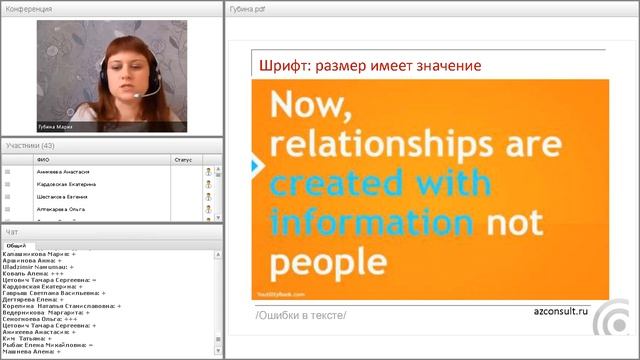
Task: Select participant Кардовская Екатерина in the list
Action: click(66, 184)
